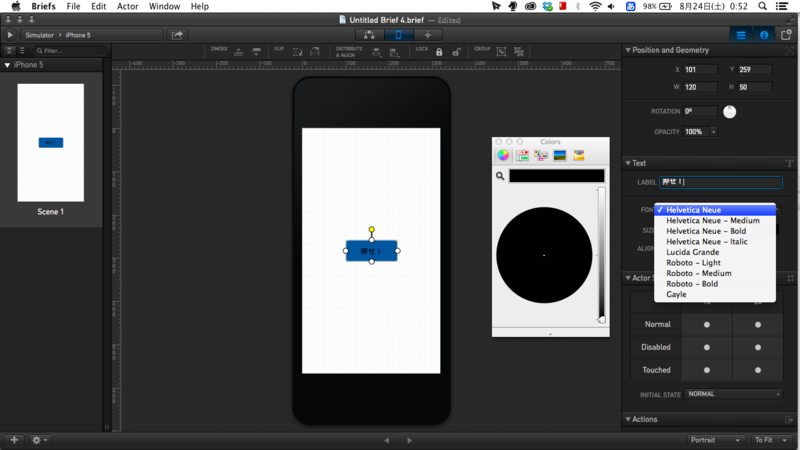Flip actor horizontally

[315, 52]
